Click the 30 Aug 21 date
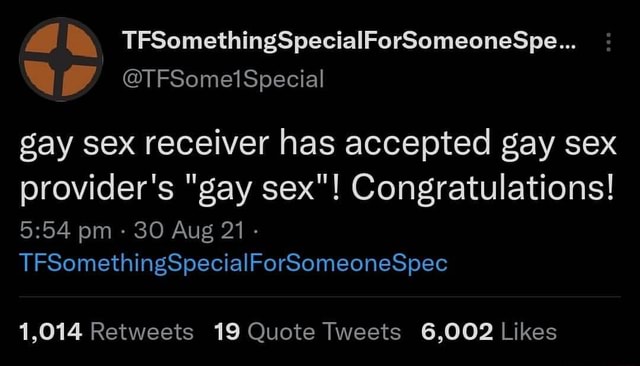 (x=189, y=231)
